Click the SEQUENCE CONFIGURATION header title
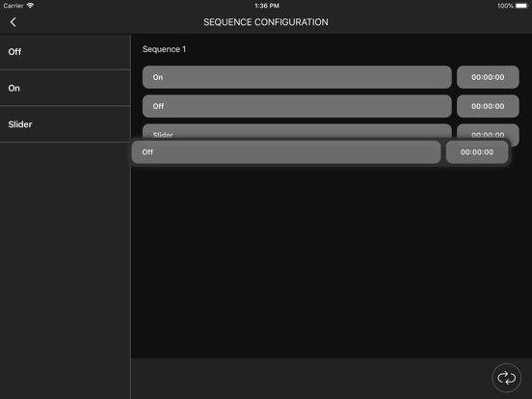This screenshot has height=399, width=532. pos(266,22)
